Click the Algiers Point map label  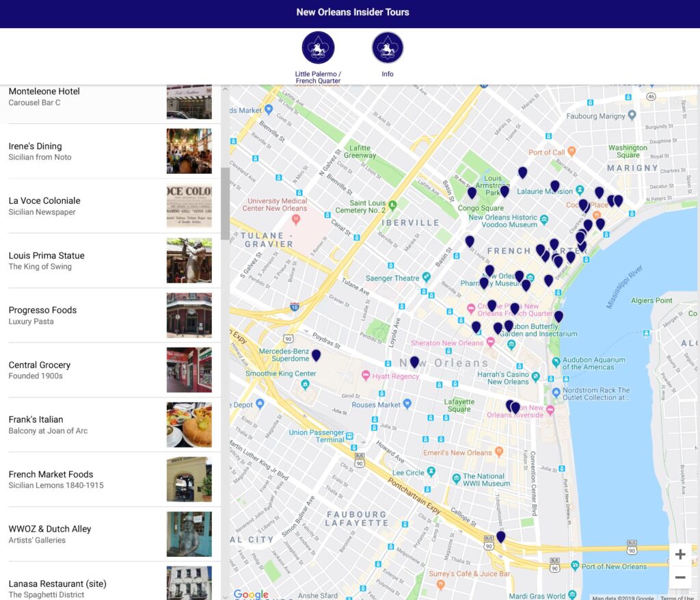point(651,300)
